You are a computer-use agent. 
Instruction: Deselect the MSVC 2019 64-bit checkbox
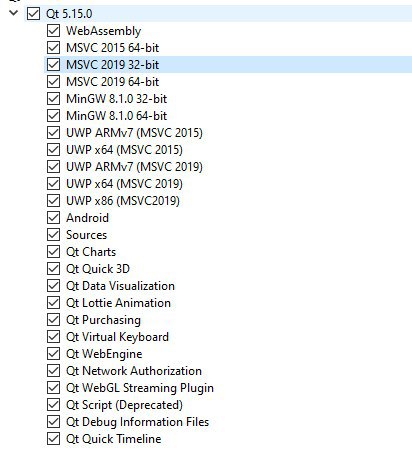tap(53, 82)
